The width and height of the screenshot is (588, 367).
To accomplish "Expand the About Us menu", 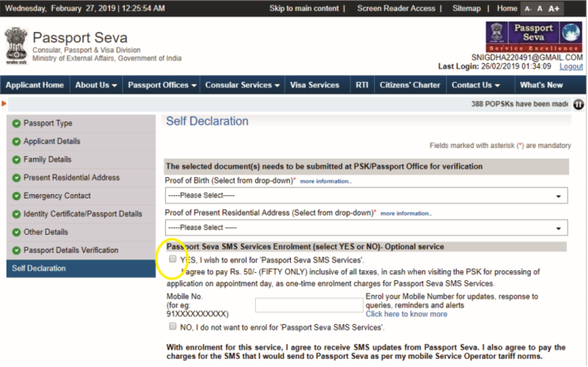I will coord(96,85).
